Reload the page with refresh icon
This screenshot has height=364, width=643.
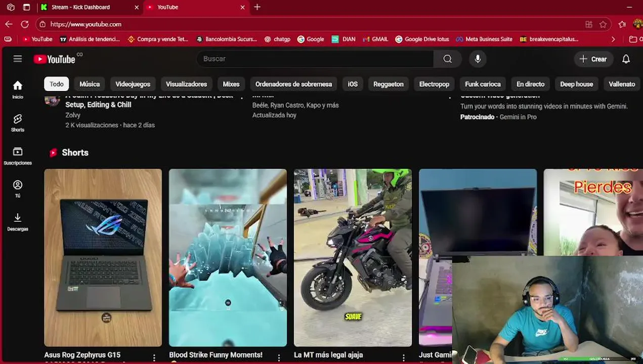pos(24,24)
